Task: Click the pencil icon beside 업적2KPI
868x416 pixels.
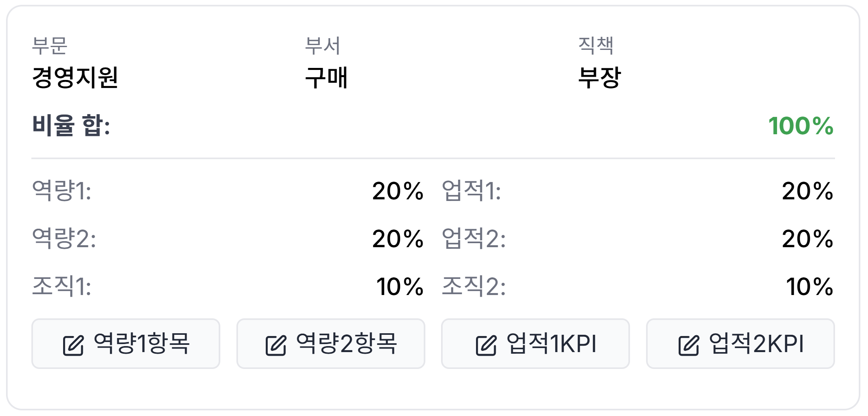Action: tap(689, 345)
